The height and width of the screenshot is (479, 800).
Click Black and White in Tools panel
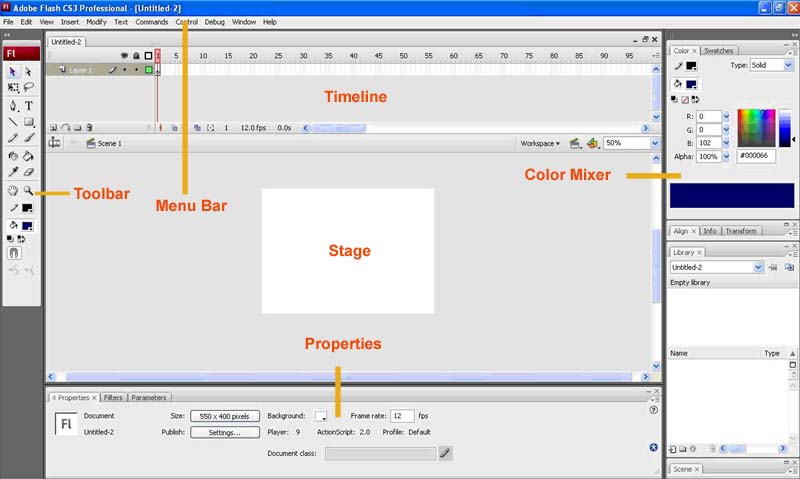[x=10, y=239]
